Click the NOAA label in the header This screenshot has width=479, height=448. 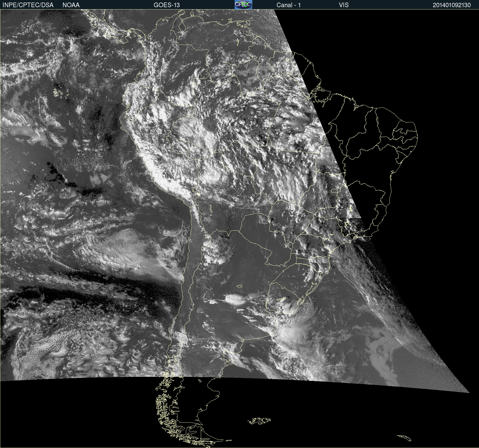click(71, 5)
